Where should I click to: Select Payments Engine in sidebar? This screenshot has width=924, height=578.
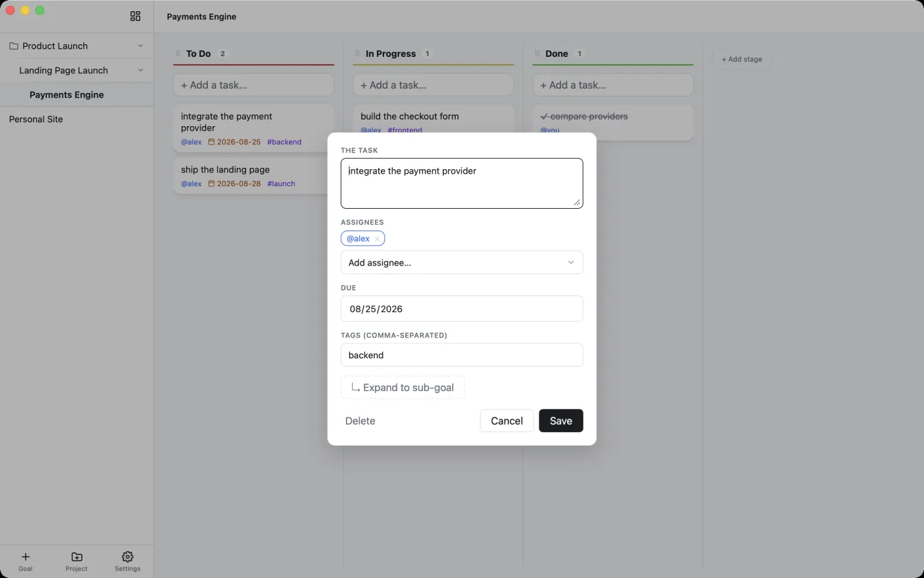77,94
